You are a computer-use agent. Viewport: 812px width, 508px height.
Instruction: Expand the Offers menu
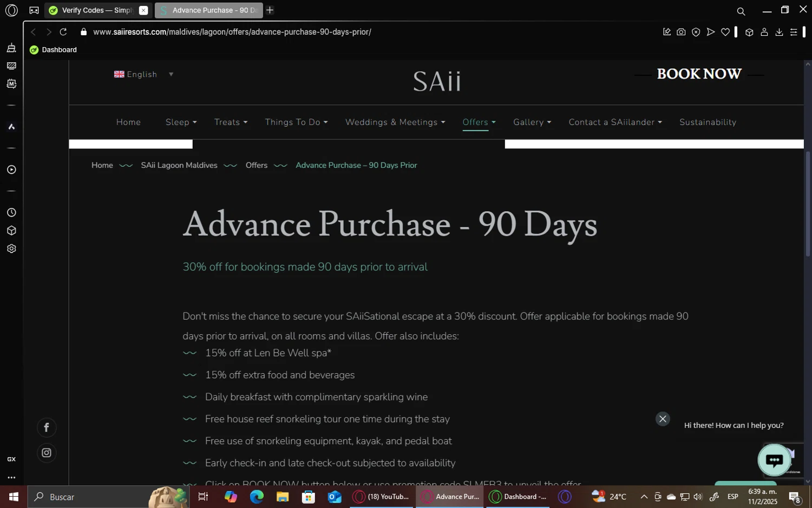tap(479, 122)
